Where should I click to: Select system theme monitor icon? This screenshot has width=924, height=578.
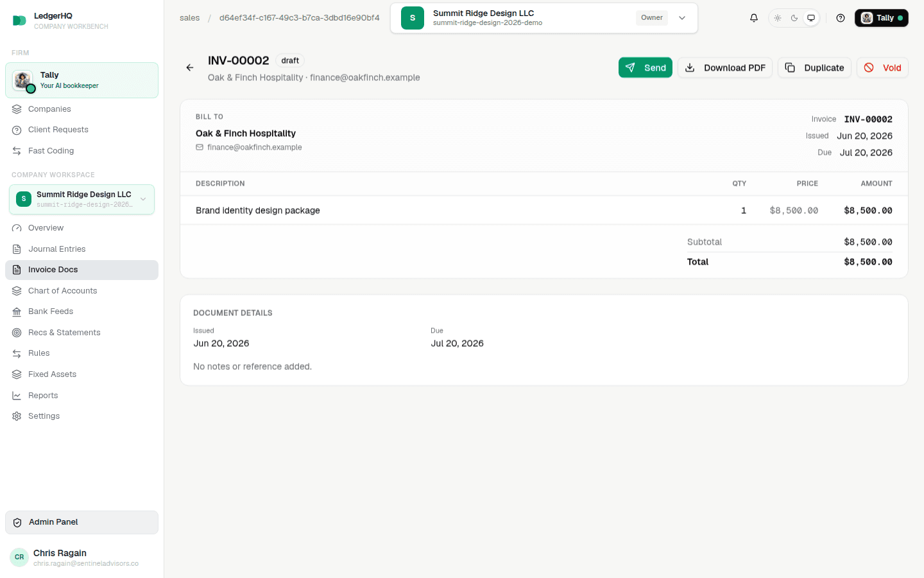(x=811, y=18)
